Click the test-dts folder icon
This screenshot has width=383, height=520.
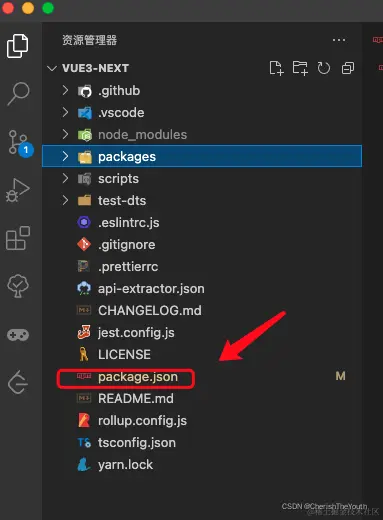click(x=85, y=201)
